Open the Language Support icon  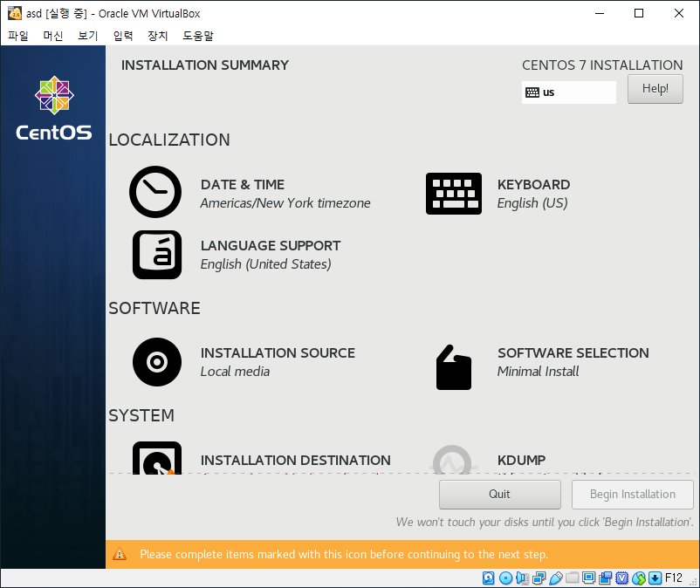[x=157, y=255]
